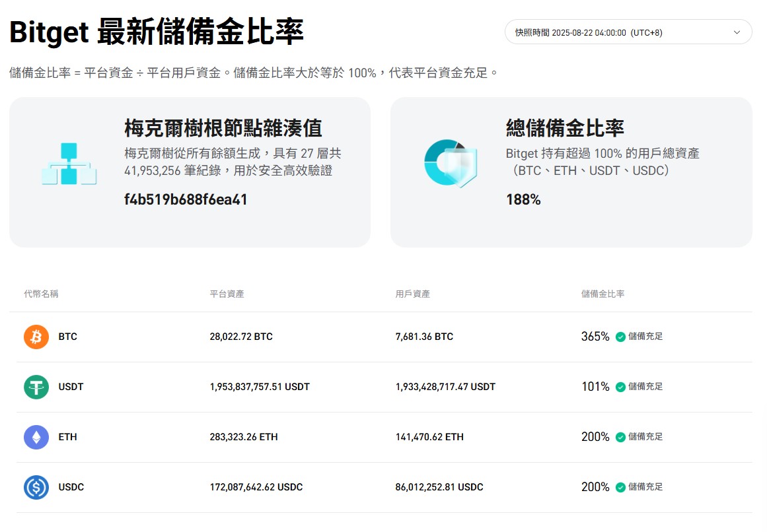Click the Merkle root hash f4b519b688f6ea41
This screenshot has height=532, width=767.
186,199
